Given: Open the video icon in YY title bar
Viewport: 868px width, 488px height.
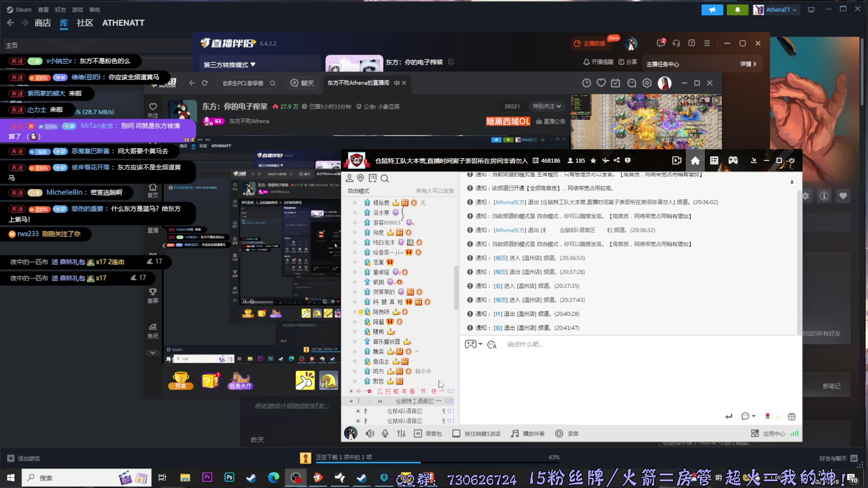Looking at the screenshot, I should click(676, 161).
